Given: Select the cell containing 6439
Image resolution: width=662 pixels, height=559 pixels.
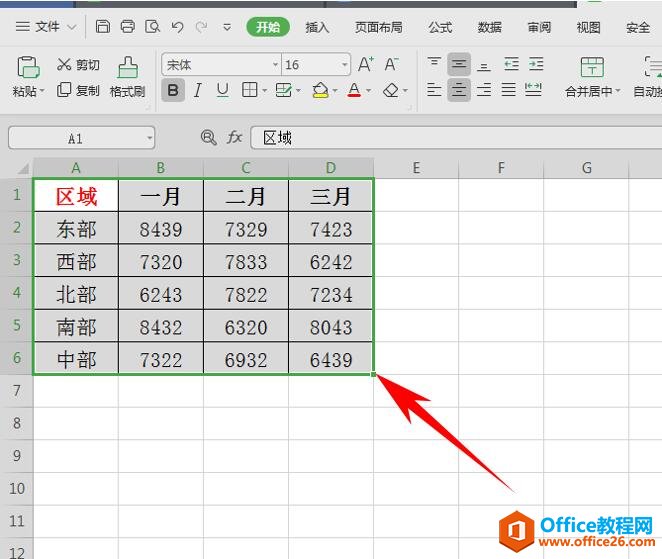Looking at the screenshot, I should point(331,359).
